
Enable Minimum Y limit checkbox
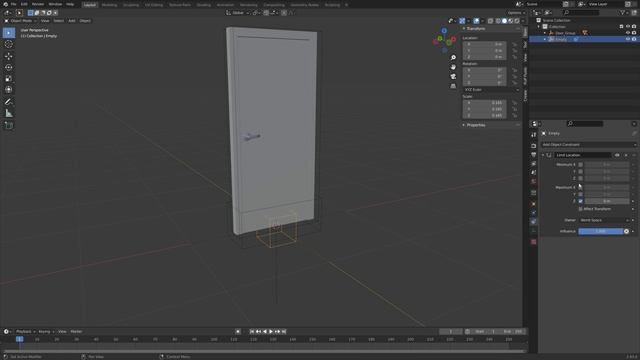[580, 171]
